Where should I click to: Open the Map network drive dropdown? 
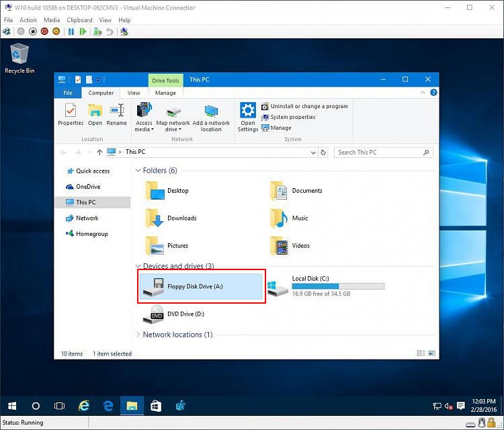point(173,118)
